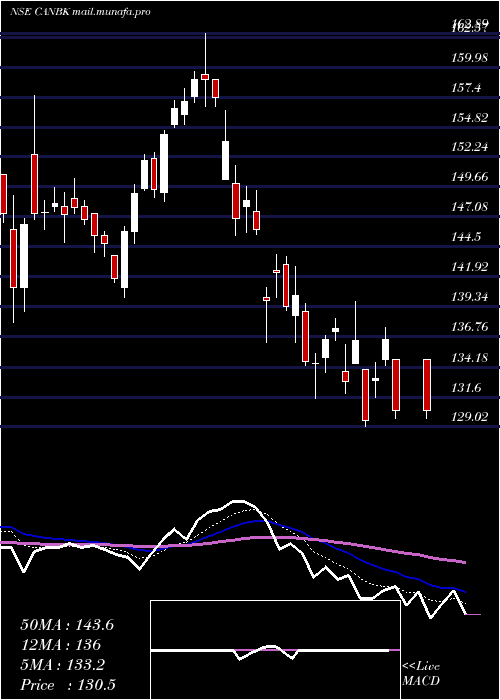Screen dimensions: 500x700
Task: Click the 12MA : 136 readout
Action: pos(60,645)
